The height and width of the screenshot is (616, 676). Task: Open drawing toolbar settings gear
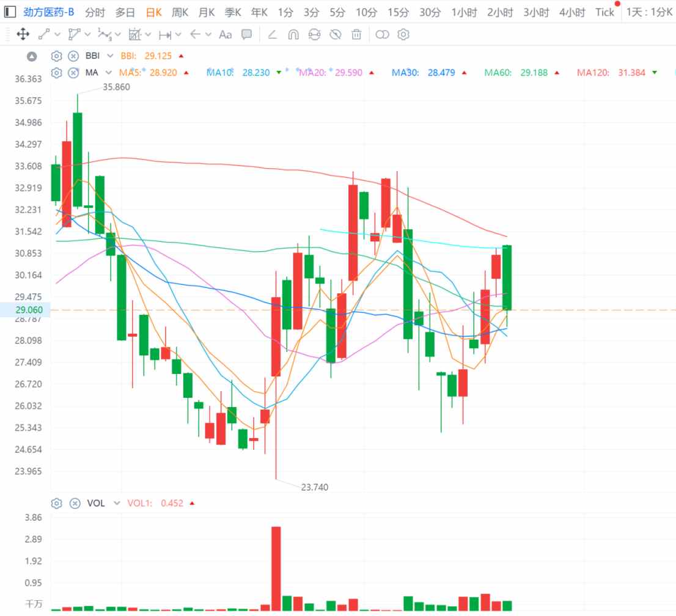[x=403, y=34]
